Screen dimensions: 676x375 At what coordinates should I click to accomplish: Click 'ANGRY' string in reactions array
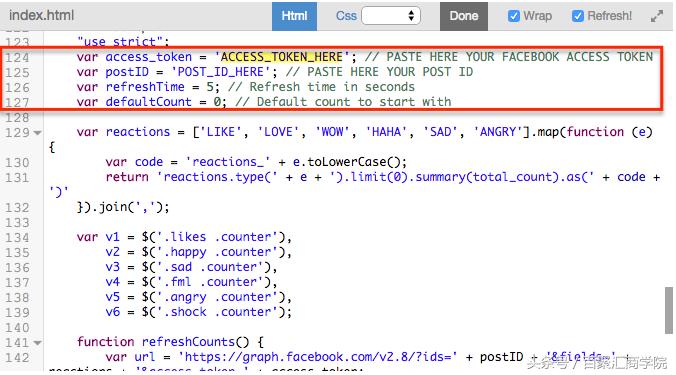[498, 132]
